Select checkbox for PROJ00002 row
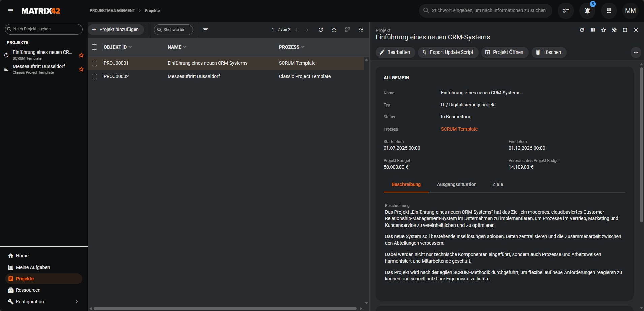 pyautogui.click(x=94, y=77)
